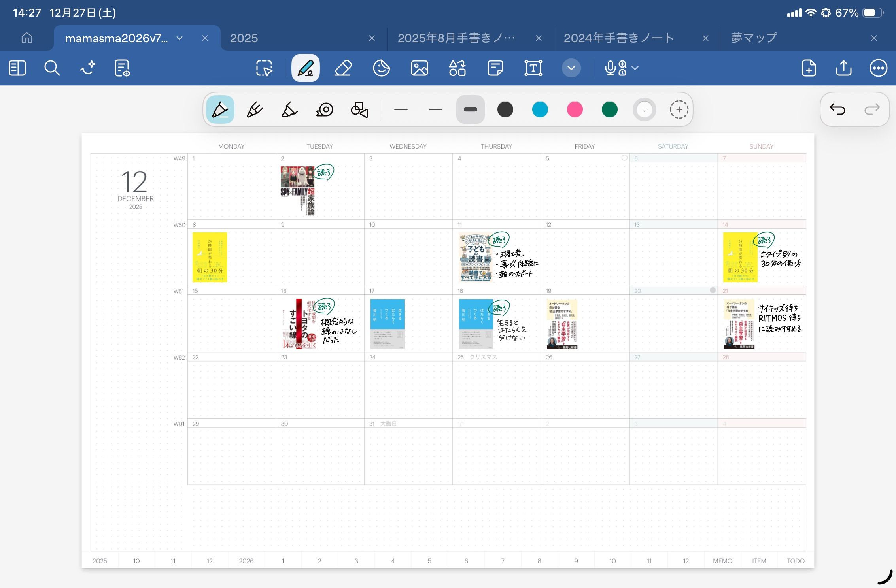Jump to the MEMO page link
This screenshot has width=896, height=588.
pos(722,560)
